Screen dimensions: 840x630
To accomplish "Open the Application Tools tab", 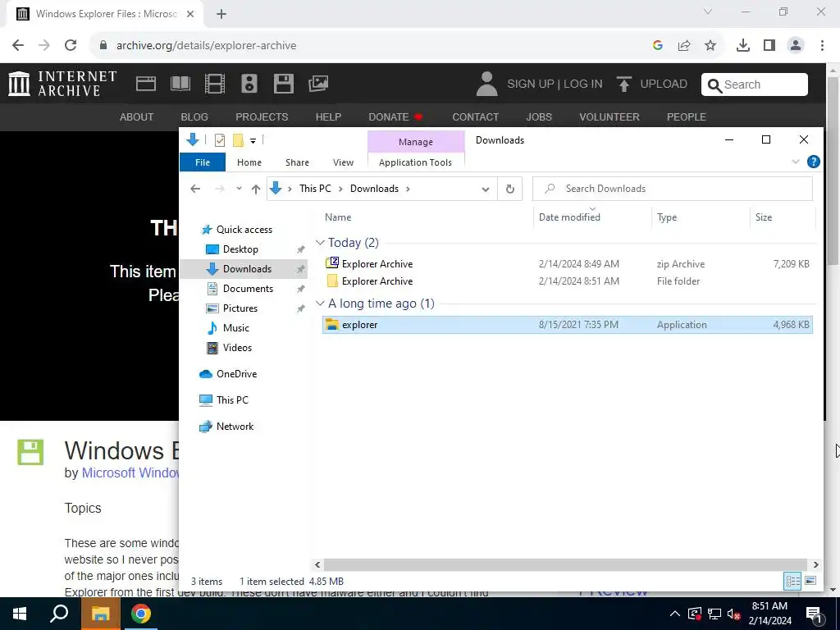I will tap(415, 162).
